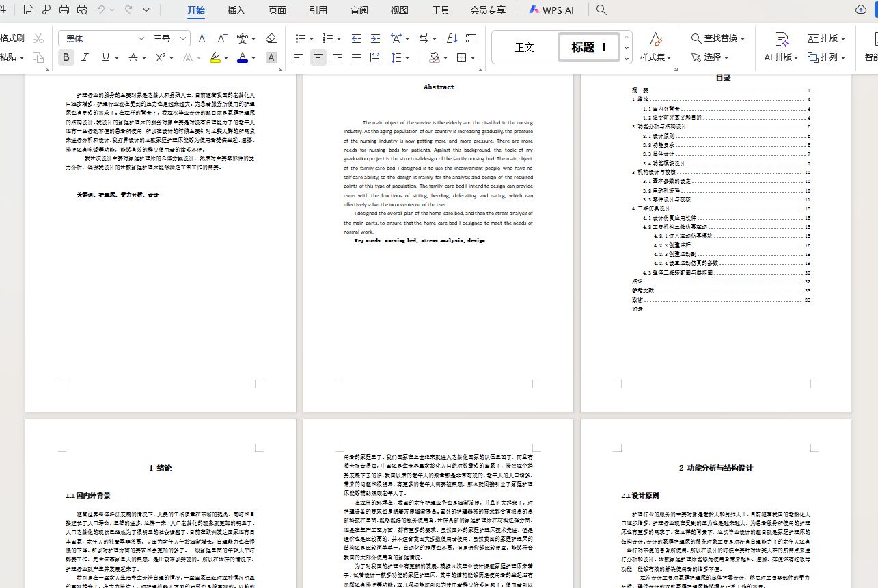The width and height of the screenshot is (878, 588).
Task: Click the cloud upload icon
Action: [x=861, y=10]
